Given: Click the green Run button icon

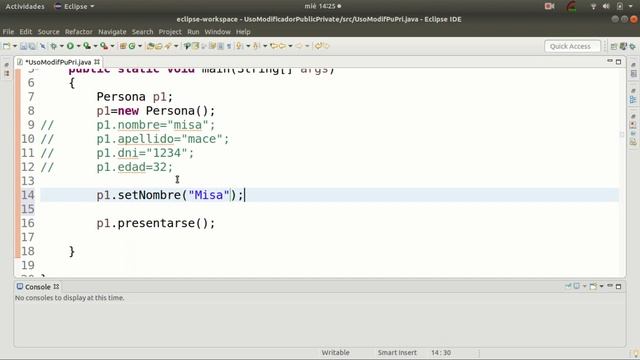Looking at the screenshot, I should [70, 46].
